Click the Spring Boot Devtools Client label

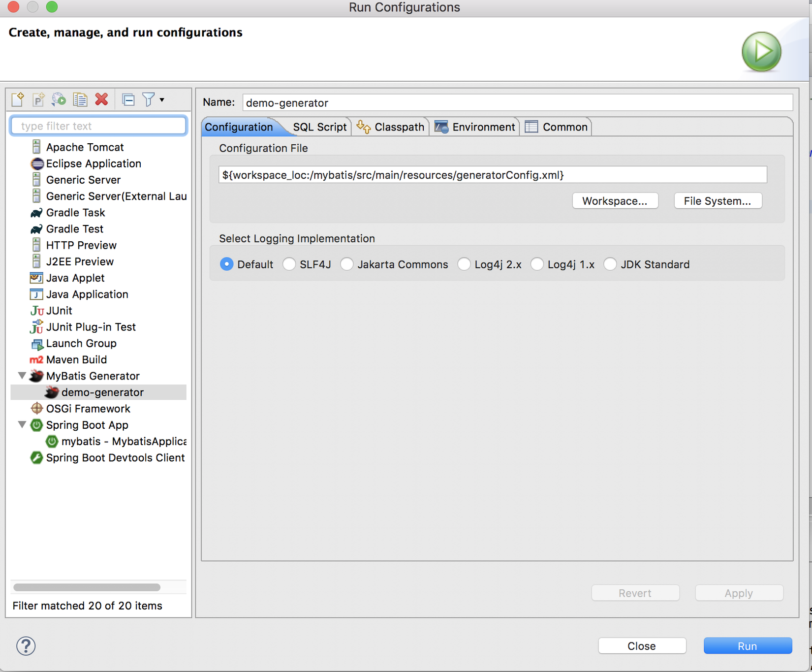(x=116, y=457)
